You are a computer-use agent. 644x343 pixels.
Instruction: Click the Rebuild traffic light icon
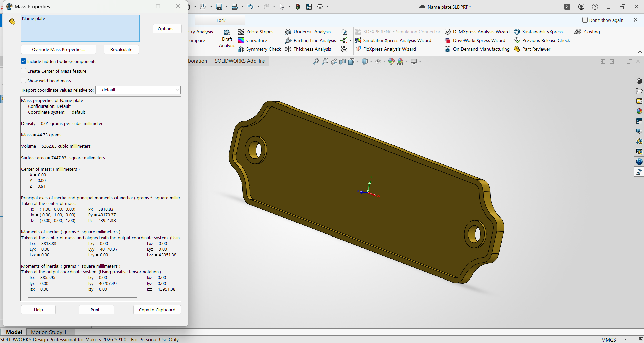(298, 7)
